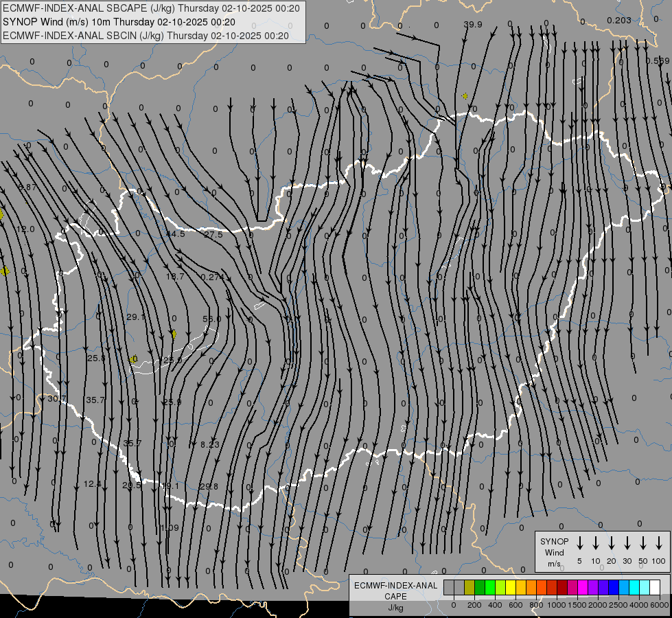Click the 39.9 value near top border
The height and width of the screenshot is (618, 672).
[473, 25]
